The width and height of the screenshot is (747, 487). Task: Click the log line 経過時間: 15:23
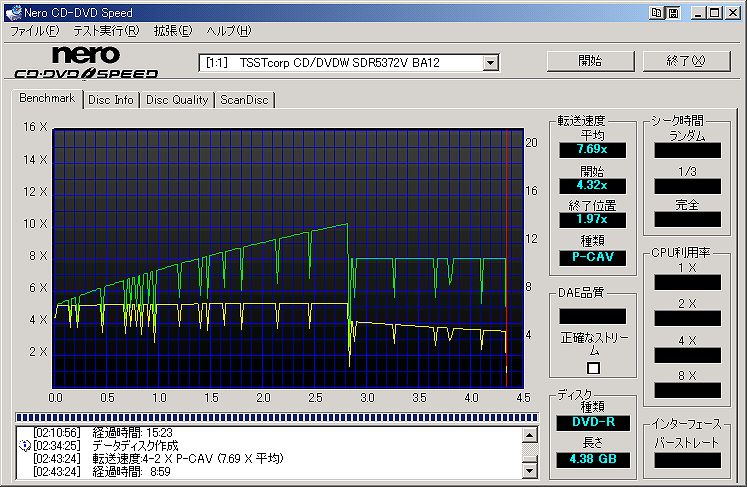tap(132, 433)
